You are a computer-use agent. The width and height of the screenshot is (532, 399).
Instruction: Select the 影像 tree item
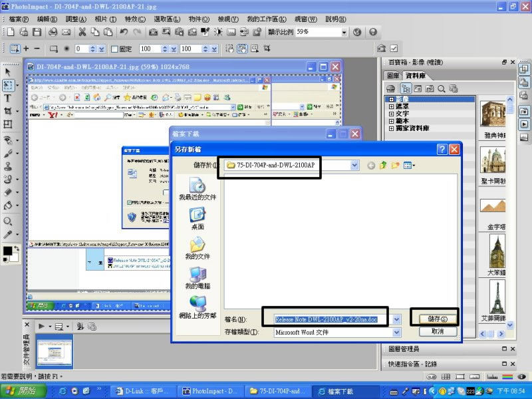click(402, 99)
